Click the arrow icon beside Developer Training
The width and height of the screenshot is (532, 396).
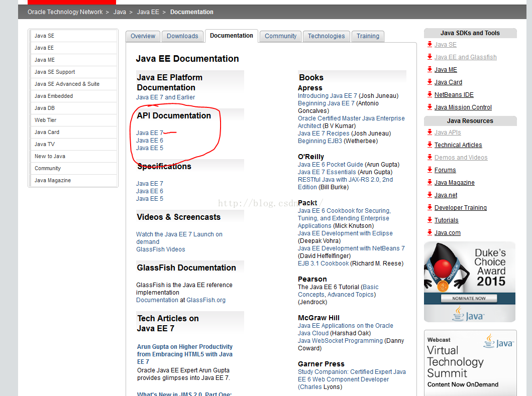tap(430, 207)
